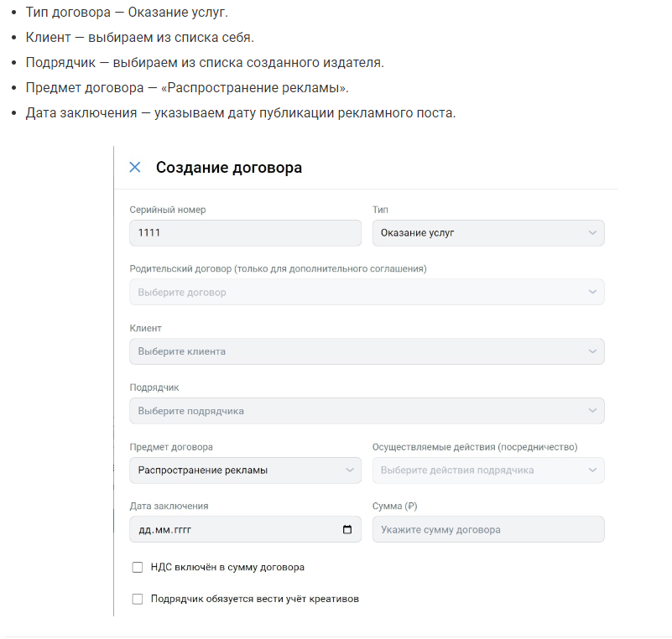
Task: Close the contract creation dialog with X
Action: pos(135,168)
